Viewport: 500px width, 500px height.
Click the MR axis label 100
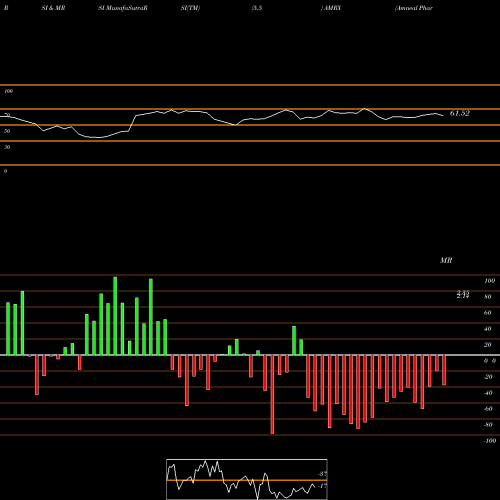pos(489,281)
